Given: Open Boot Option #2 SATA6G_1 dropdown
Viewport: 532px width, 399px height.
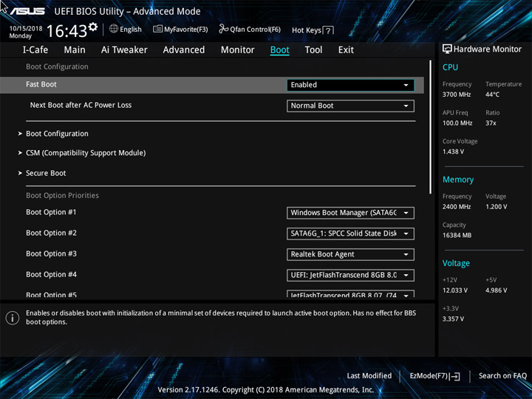Looking at the screenshot, I should pos(350,233).
